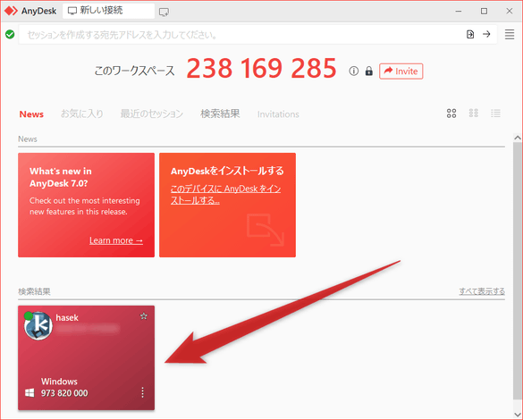The image size is (523, 420).
Task: Open the three-dot menu on hasek tile
Action: coord(142,392)
